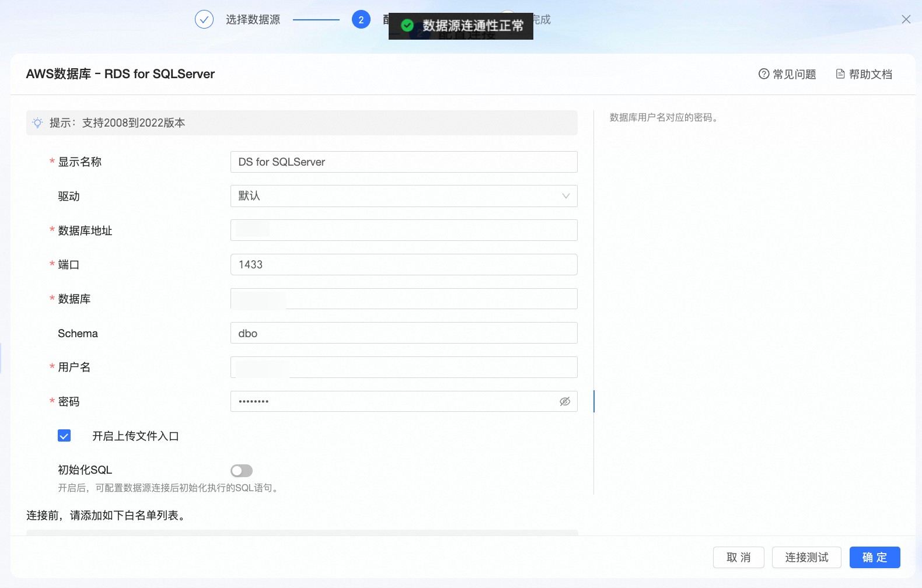Open the 驱动 dropdown showing 默认
This screenshot has height=588, width=922.
click(404, 196)
